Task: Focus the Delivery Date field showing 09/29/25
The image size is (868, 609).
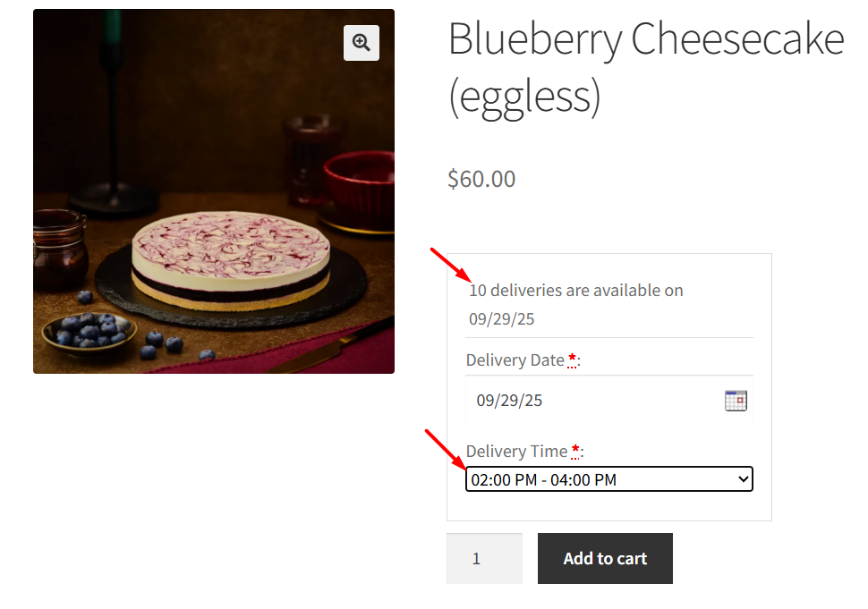Action: [591, 401]
